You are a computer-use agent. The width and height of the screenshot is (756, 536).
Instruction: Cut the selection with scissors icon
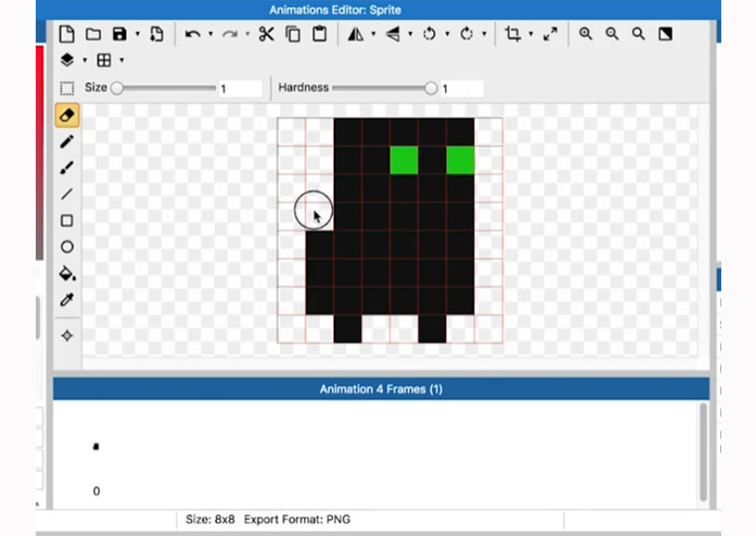[x=267, y=35]
